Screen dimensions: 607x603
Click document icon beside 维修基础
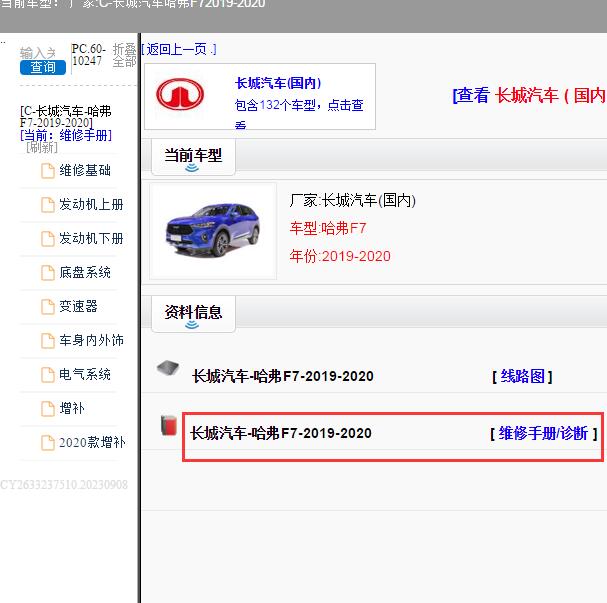pyautogui.click(x=48, y=171)
